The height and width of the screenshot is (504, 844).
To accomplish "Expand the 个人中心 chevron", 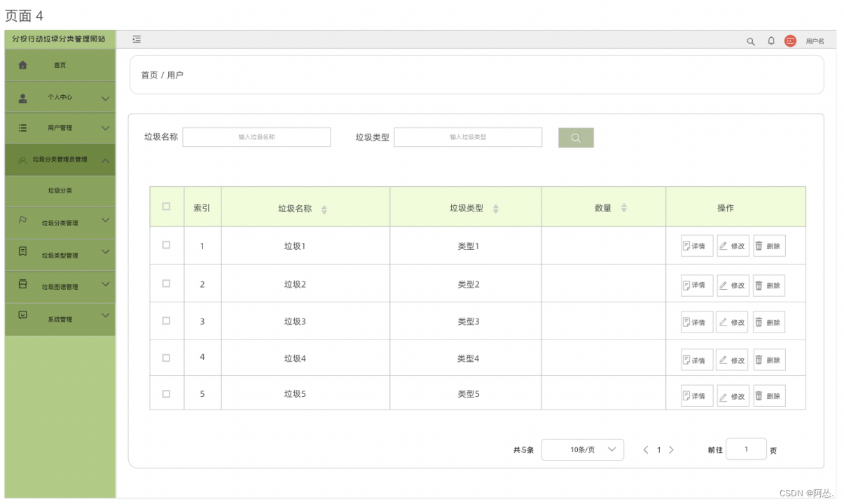I will pyautogui.click(x=106, y=98).
